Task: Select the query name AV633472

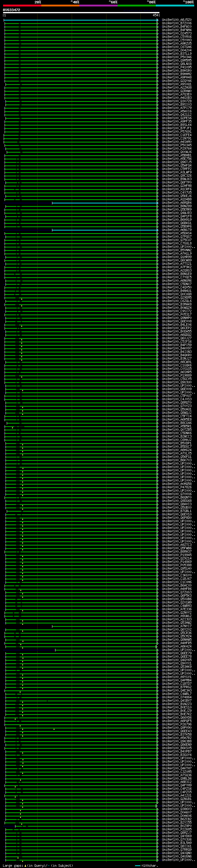Action: point(11,10)
